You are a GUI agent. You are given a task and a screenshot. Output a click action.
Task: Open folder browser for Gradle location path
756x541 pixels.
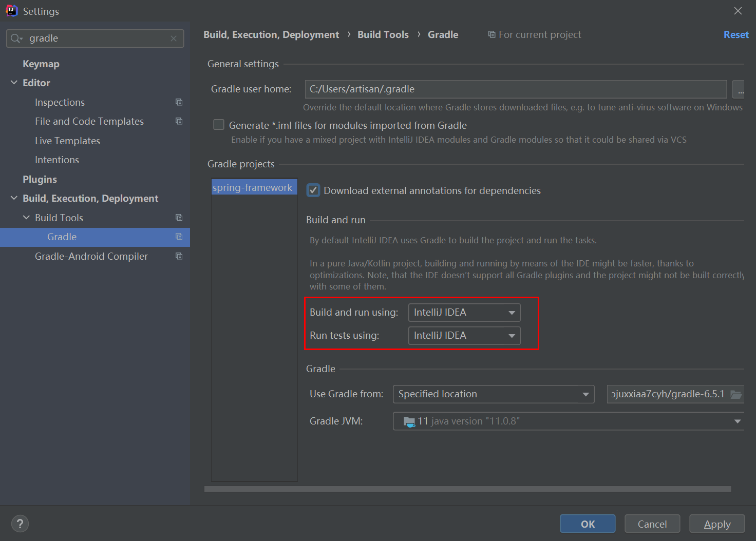click(736, 394)
